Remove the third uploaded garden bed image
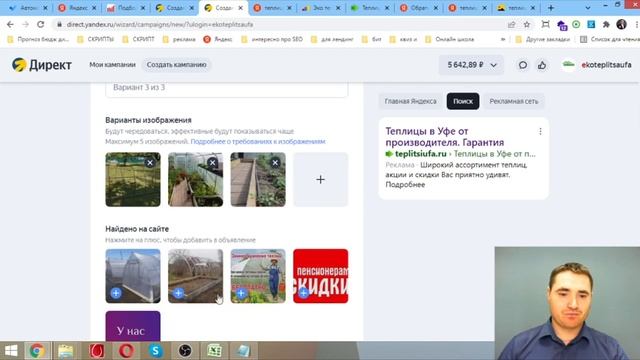640x360 pixels. click(276, 163)
